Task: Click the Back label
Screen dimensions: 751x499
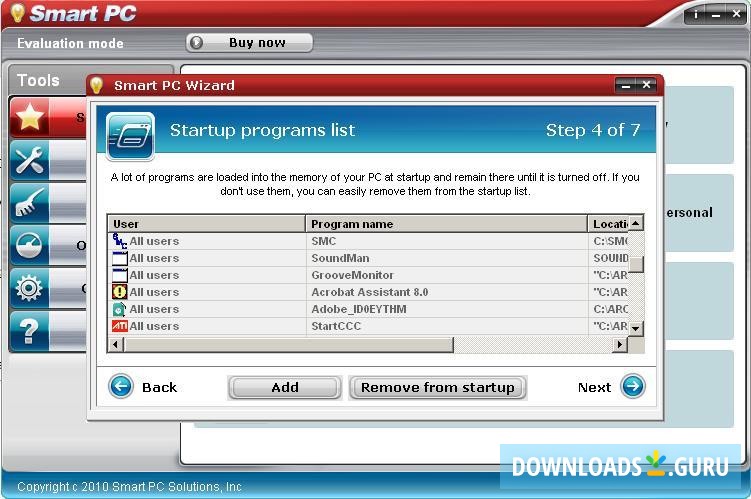Action: (159, 387)
